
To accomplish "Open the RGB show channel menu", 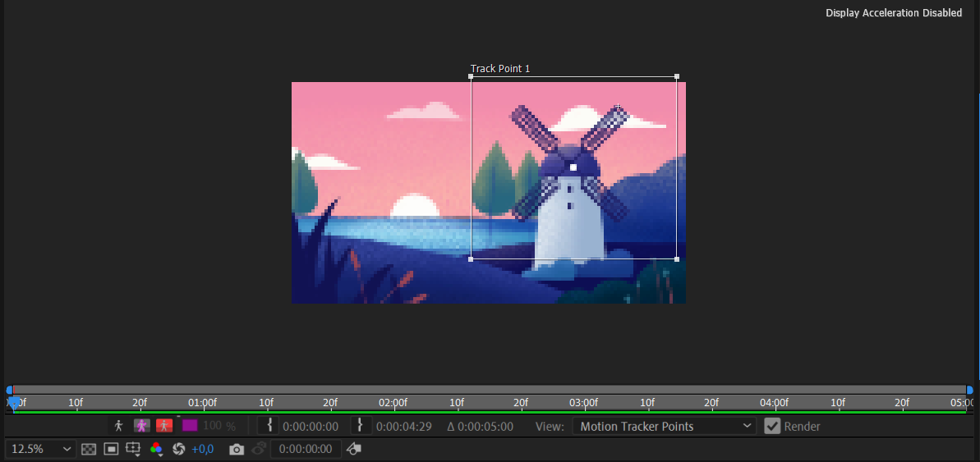I will point(156,449).
